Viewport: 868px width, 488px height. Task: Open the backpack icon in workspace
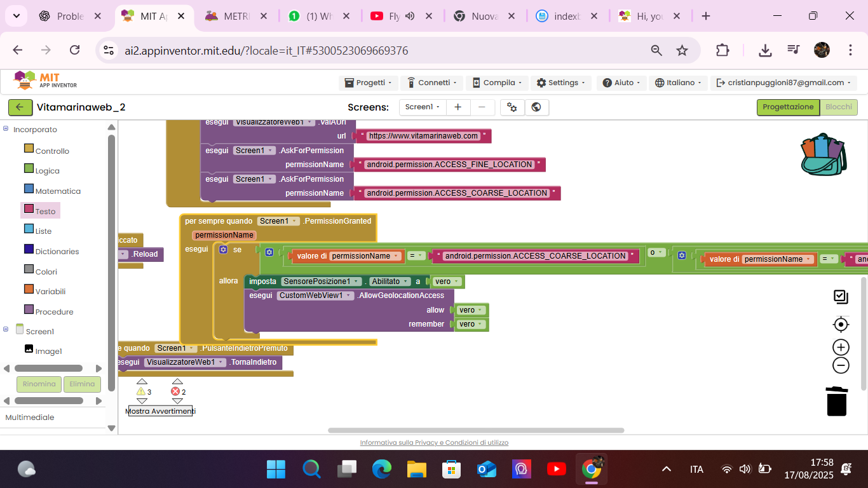[823, 154]
